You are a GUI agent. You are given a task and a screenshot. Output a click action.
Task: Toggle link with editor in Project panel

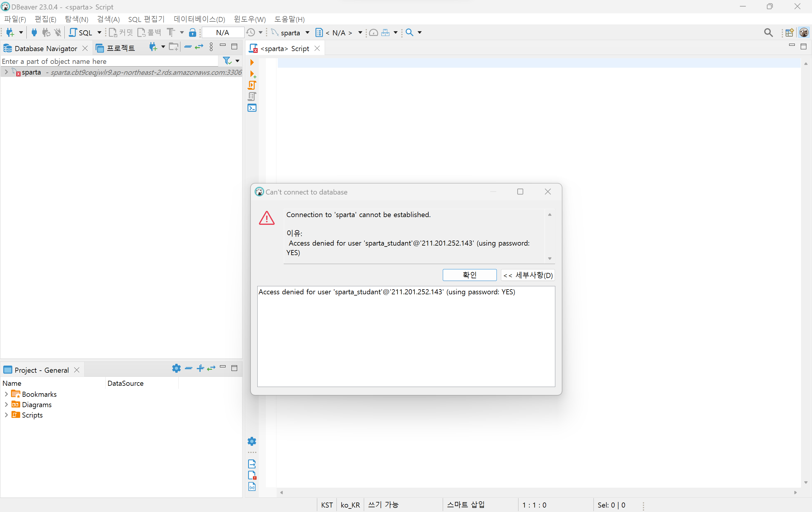coord(211,368)
